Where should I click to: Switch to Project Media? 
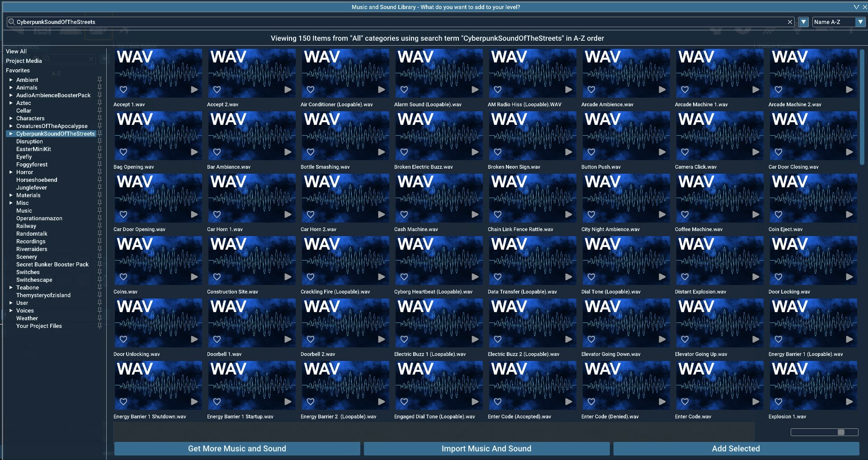24,61
